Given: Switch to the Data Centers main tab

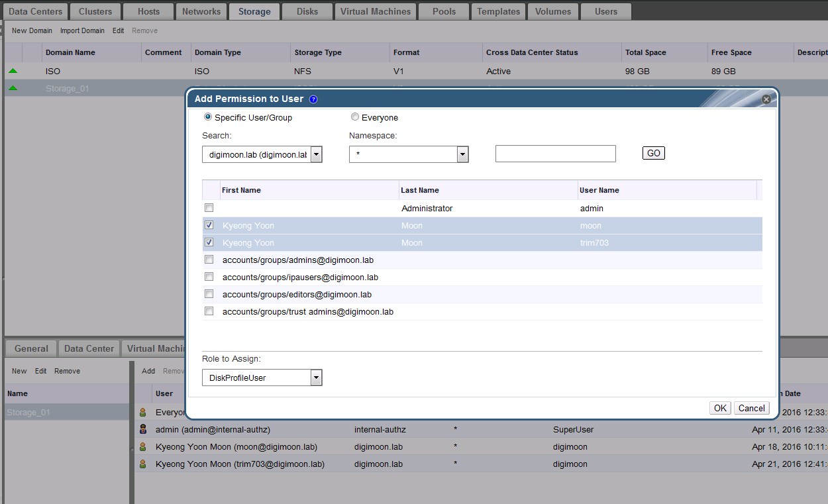Looking at the screenshot, I should 36,11.
